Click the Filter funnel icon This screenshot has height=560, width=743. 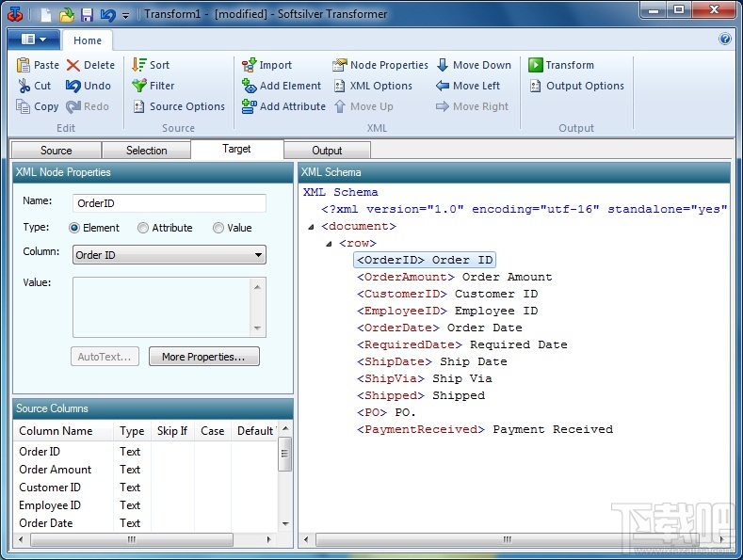pyautogui.click(x=138, y=86)
